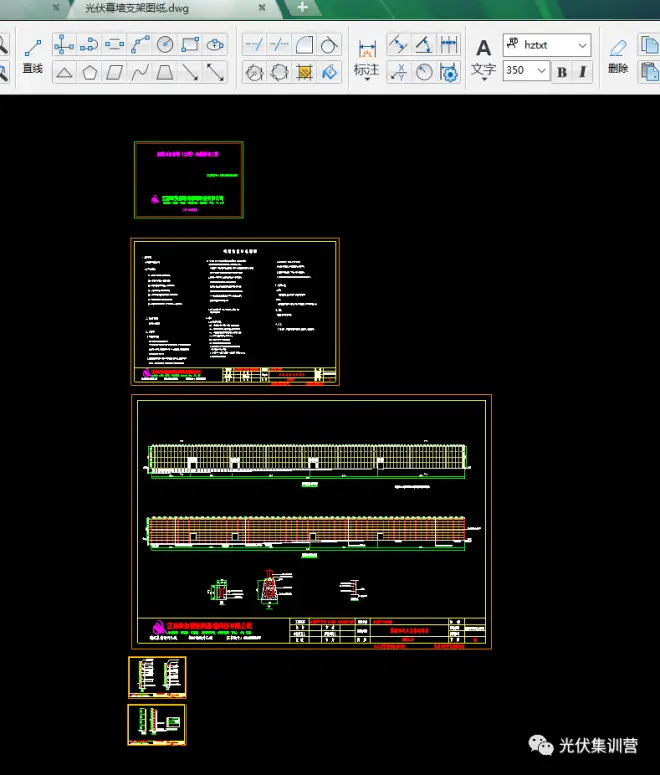
Task: Select the design notes text sheet
Action: tap(235, 311)
